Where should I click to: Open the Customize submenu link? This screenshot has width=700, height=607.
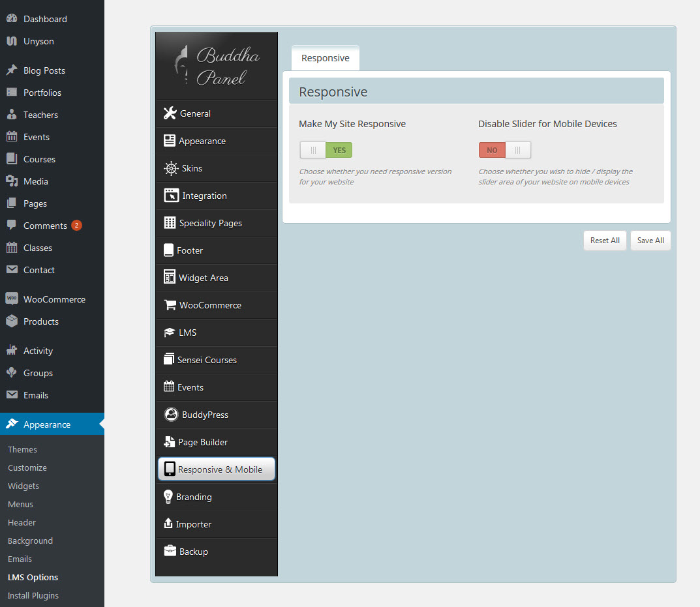click(27, 467)
